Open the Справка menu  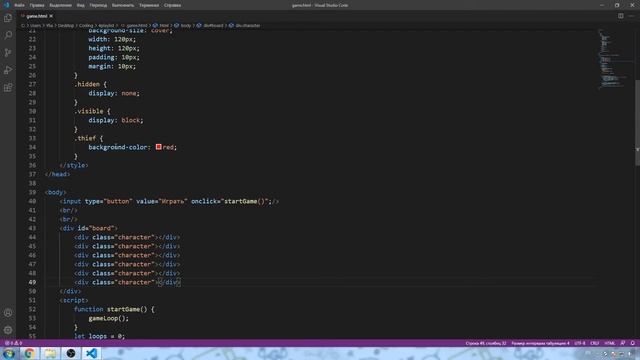click(x=172, y=5)
